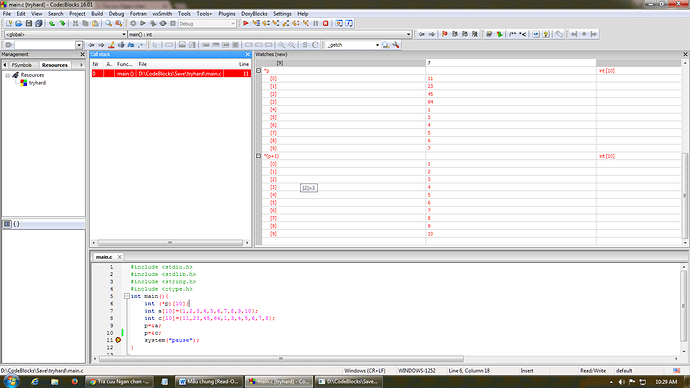Click the editor horizontal scrollbar
This screenshot has width=690, height=388.
pyautogui.click(x=282, y=359)
